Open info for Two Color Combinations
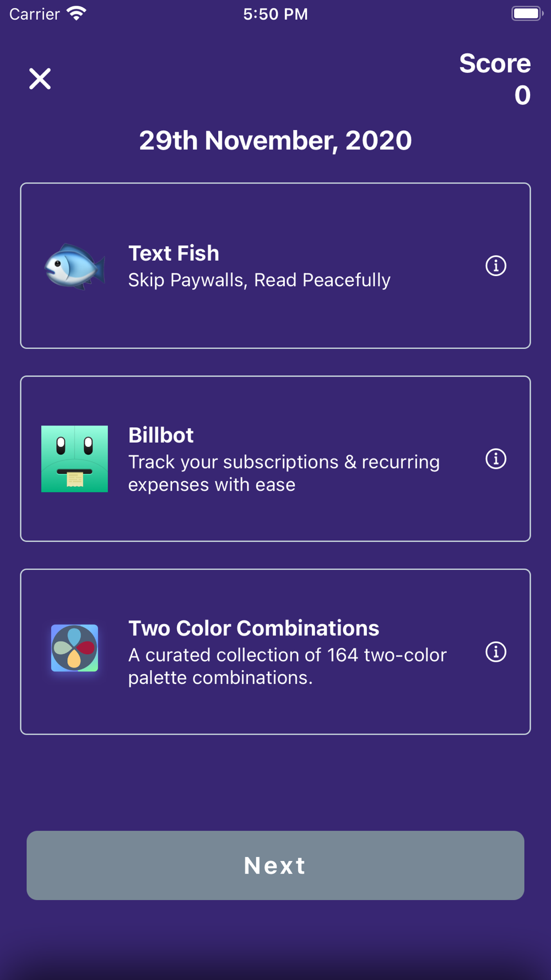This screenshot has height=980, width=551. click(x=495, y=651)
